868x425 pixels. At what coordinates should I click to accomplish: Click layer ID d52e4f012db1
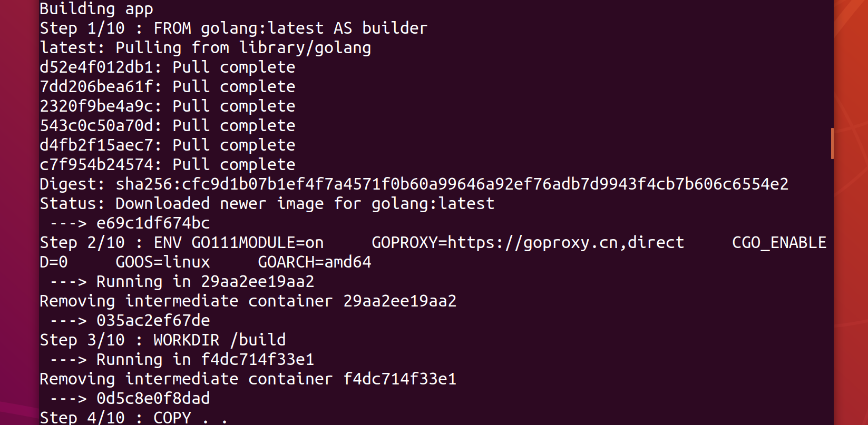(96, 67)
